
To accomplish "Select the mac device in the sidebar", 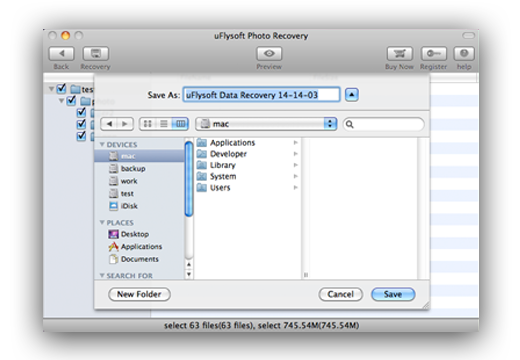I will click(x=139, y=156).
